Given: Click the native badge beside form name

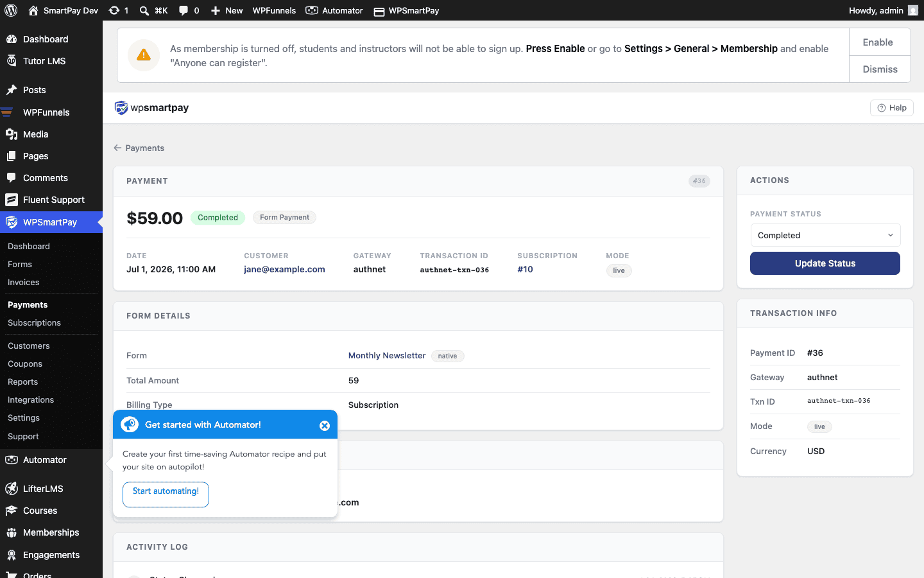Looking at the screenshot, I should pyautogui.click(x=447, y=356).
